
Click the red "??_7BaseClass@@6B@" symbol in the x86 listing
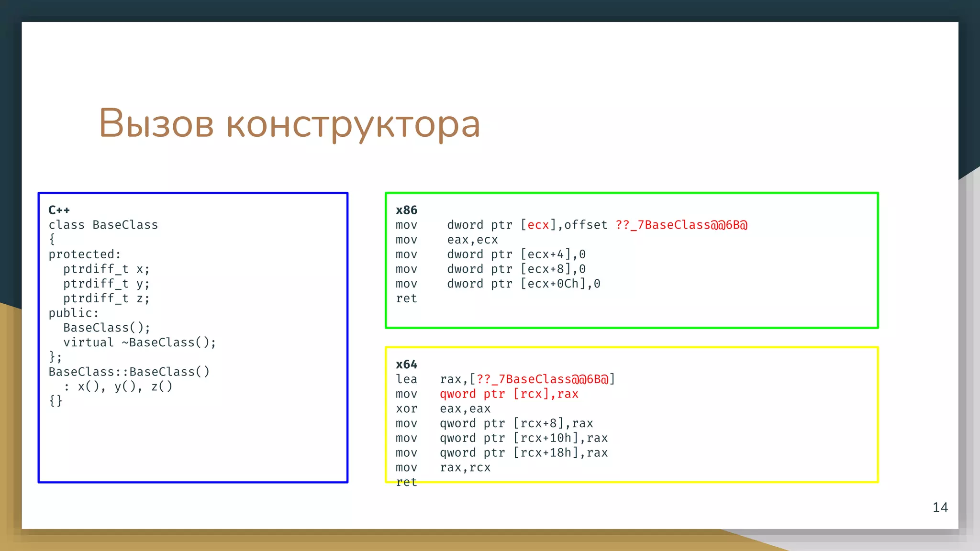tap(681, 225)
